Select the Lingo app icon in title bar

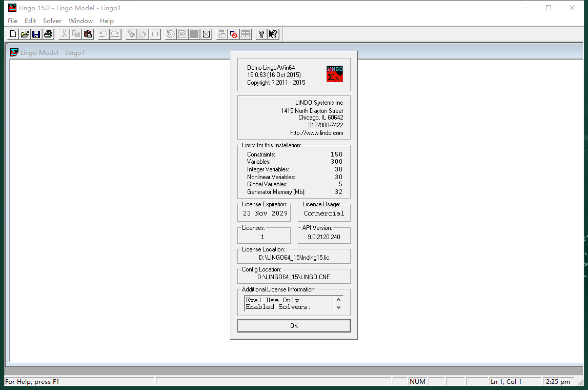pyautogui.click(x=12, y=8)
